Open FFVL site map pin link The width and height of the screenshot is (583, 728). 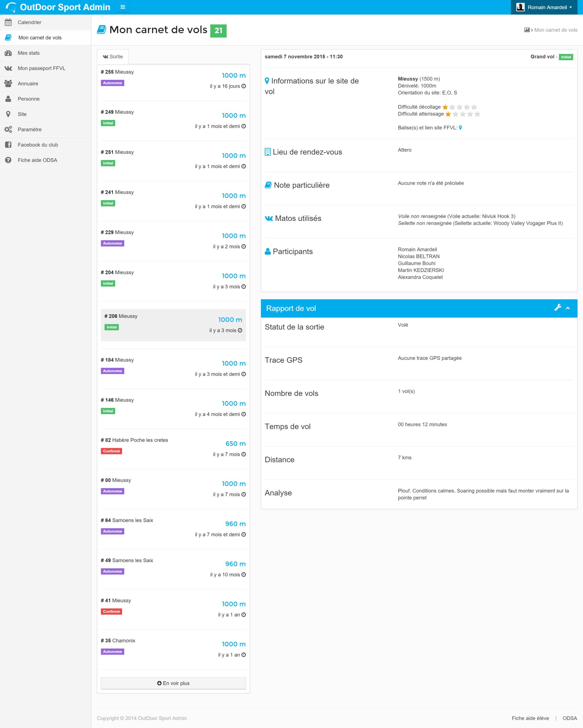coord(460,128)
